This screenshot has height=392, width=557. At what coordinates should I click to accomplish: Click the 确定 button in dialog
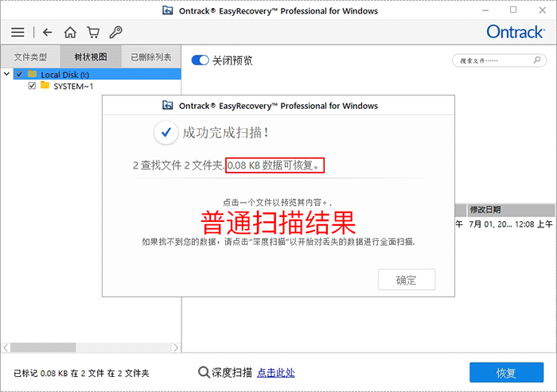[407, 280]
